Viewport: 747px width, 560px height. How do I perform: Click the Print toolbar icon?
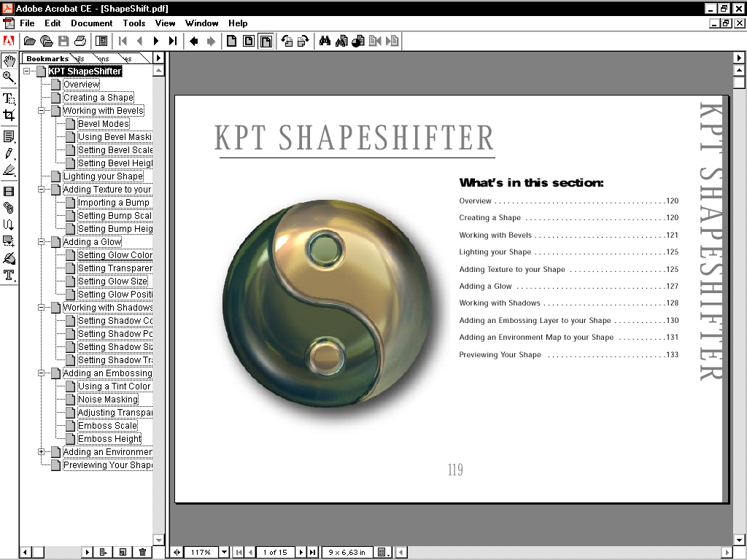[80, 42]
